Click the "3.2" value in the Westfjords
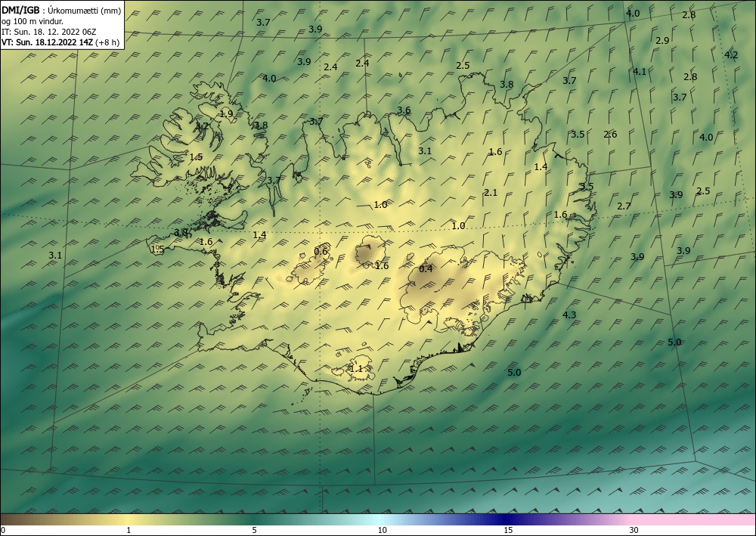The image size is (756, 536). [x=202, y=126]
